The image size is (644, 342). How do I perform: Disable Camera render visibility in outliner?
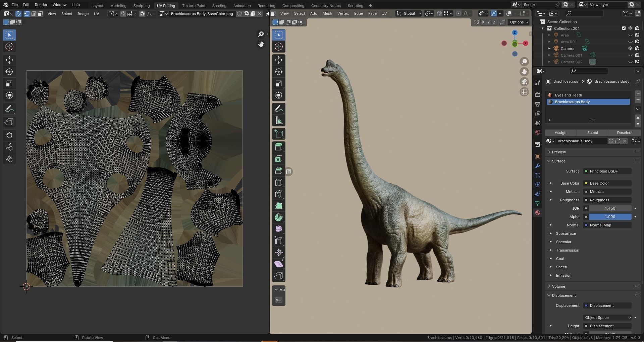pyautogui.click(x=637, y=48)
